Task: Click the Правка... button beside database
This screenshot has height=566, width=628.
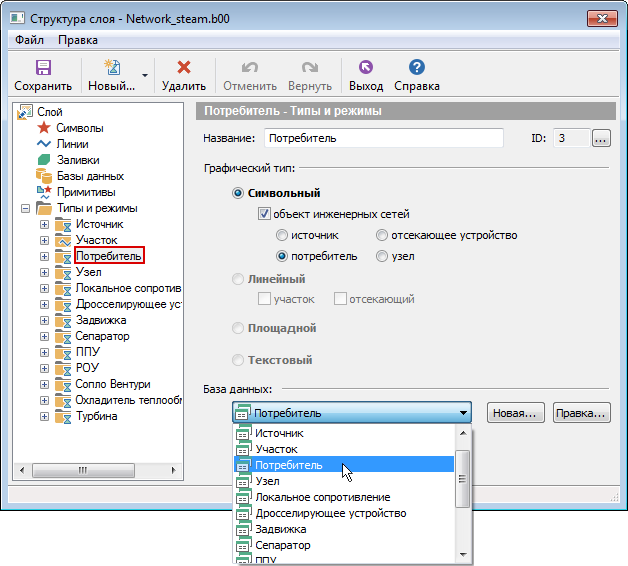Action: 581,412
